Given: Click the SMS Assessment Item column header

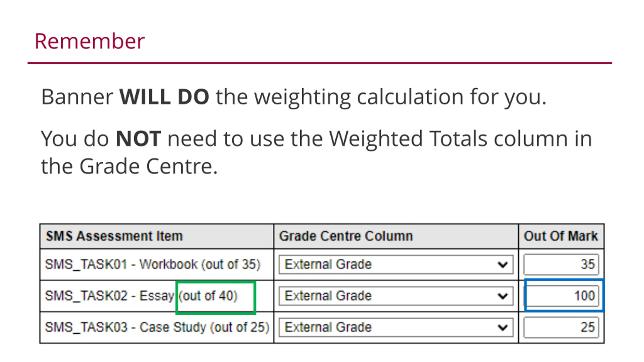Looking at the screenshot, I should click(114, 236).
